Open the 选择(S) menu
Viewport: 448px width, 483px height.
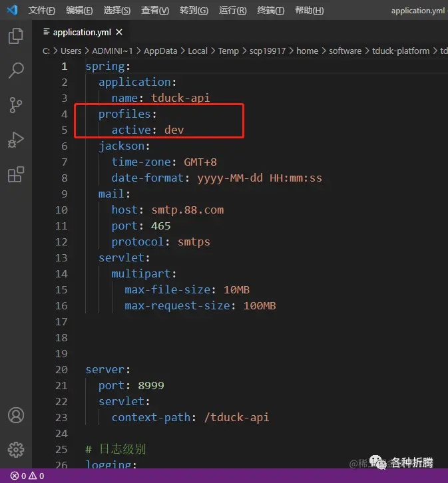pyautogui.click(x=117, y=11)
